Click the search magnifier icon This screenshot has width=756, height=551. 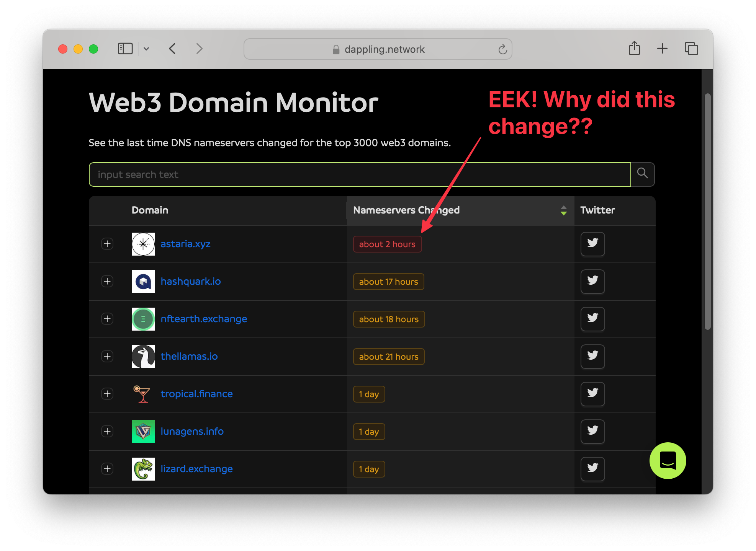642,174
